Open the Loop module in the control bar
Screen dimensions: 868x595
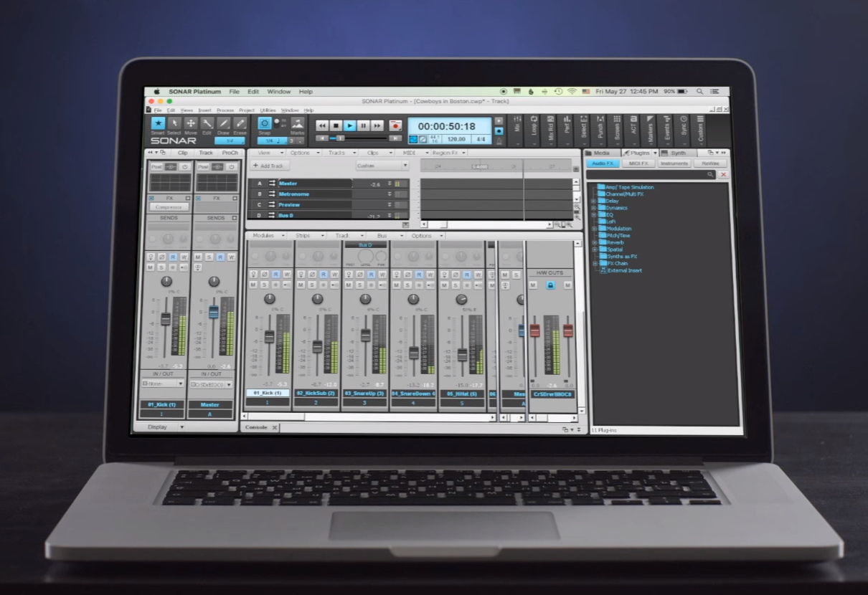(534, 130)
